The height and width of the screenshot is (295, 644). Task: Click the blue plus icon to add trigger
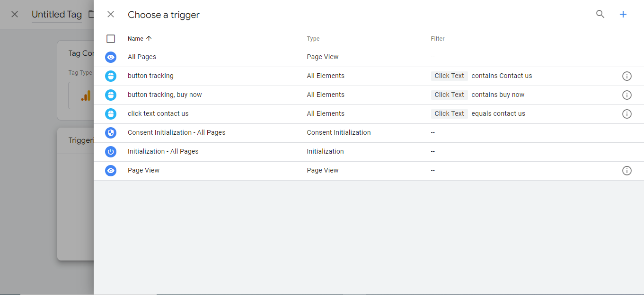point(623,14)
